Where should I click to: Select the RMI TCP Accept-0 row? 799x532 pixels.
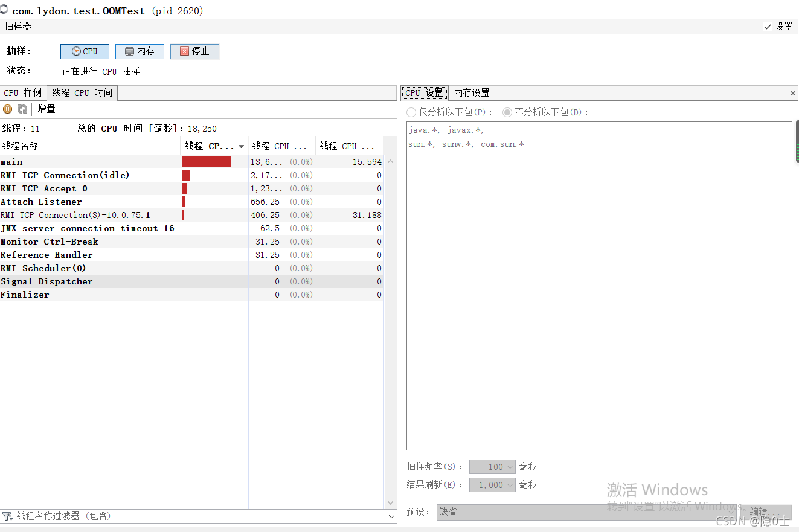tap(191, 188)
